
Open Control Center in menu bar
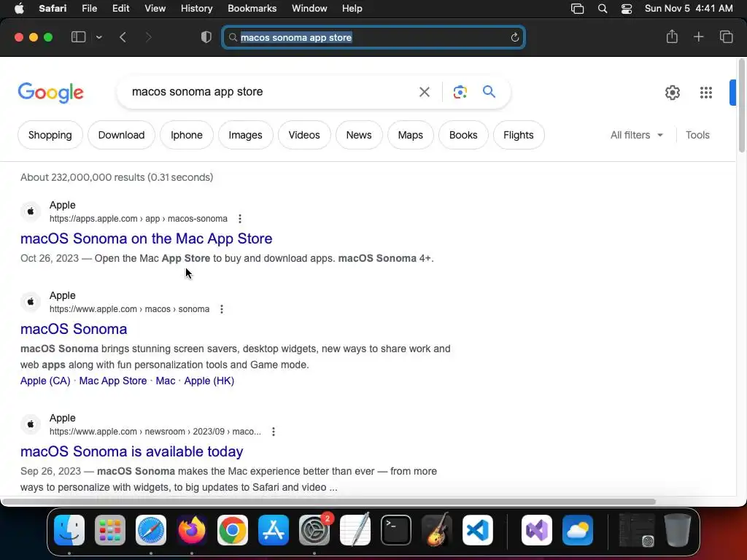[627, 8]
